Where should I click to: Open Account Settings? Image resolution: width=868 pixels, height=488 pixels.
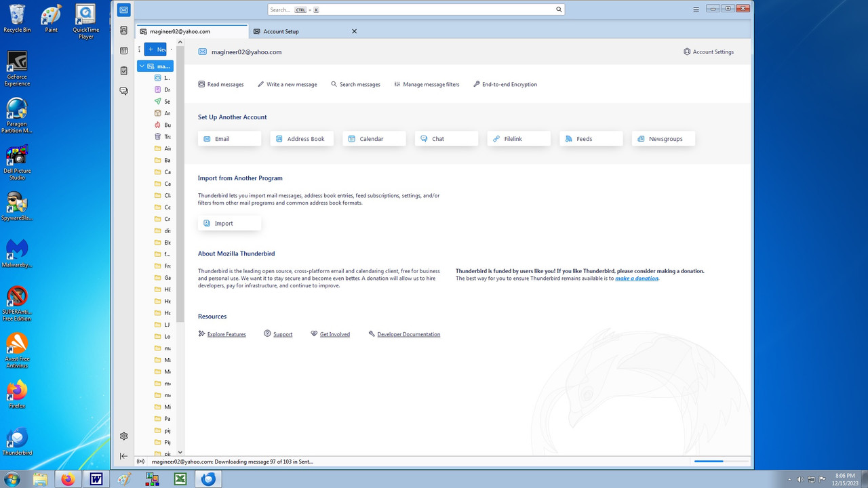click(x=709, y=52)
